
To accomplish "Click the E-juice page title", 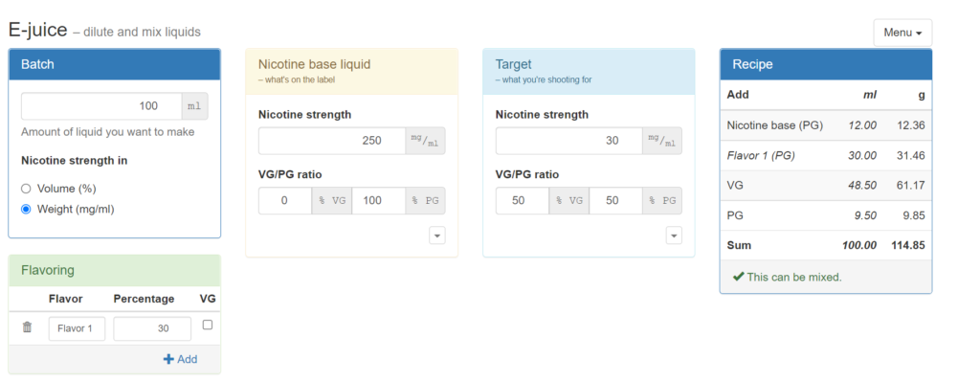I will pyautogui.click(x=37, y=30).
